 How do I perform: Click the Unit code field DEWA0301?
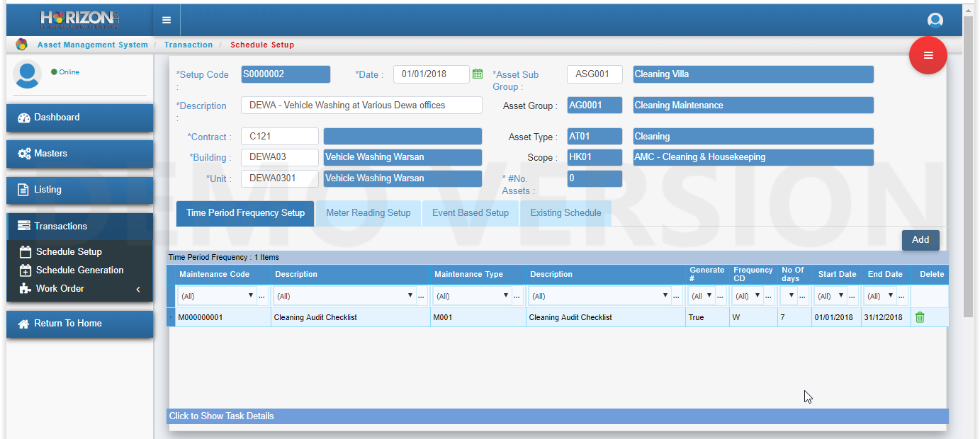coord(280,178)
